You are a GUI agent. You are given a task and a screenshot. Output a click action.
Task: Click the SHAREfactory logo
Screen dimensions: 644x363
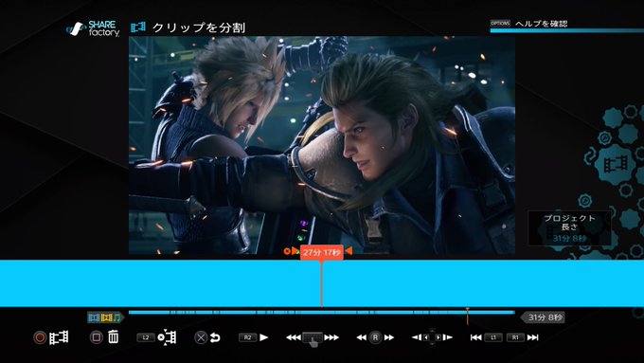tap(93, 28)
